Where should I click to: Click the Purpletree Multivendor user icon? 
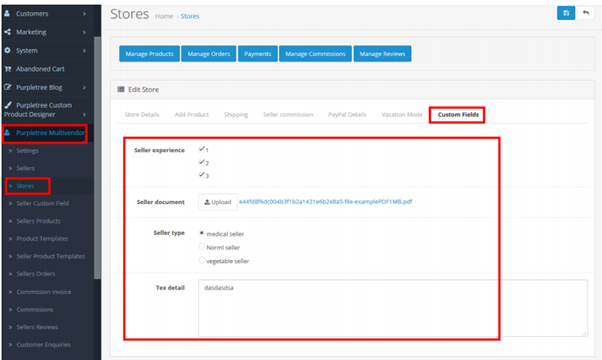[7, 133]
